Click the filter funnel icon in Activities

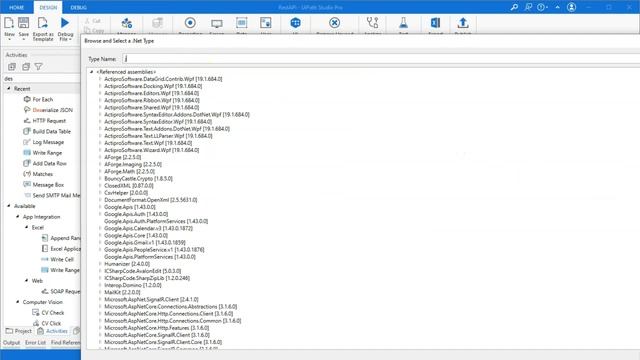[x=38, y=67]
